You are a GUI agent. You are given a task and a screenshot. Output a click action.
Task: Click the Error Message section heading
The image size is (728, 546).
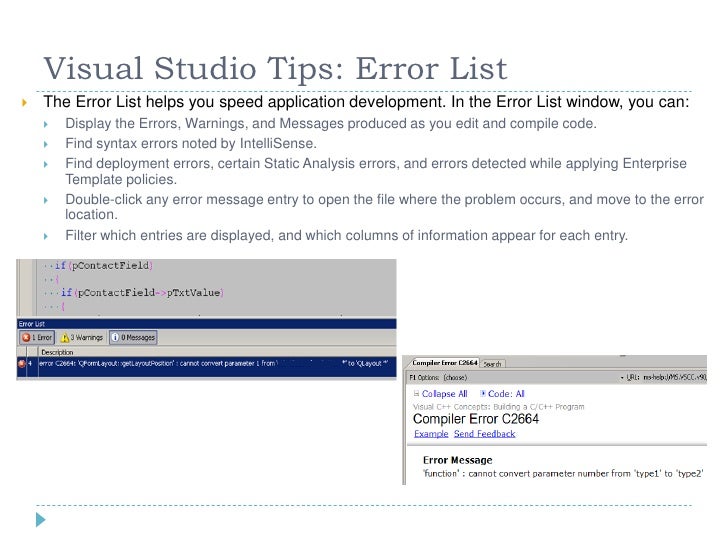pos(457,460)
